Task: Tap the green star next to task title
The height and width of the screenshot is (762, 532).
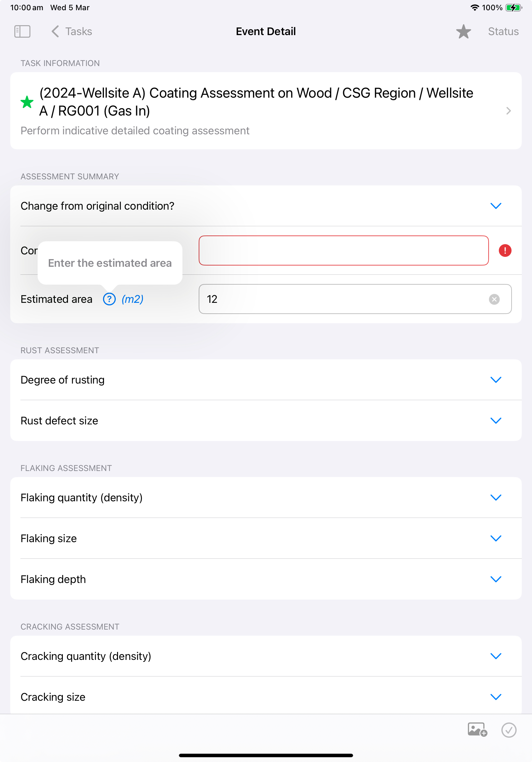Action: click(27, 102)
